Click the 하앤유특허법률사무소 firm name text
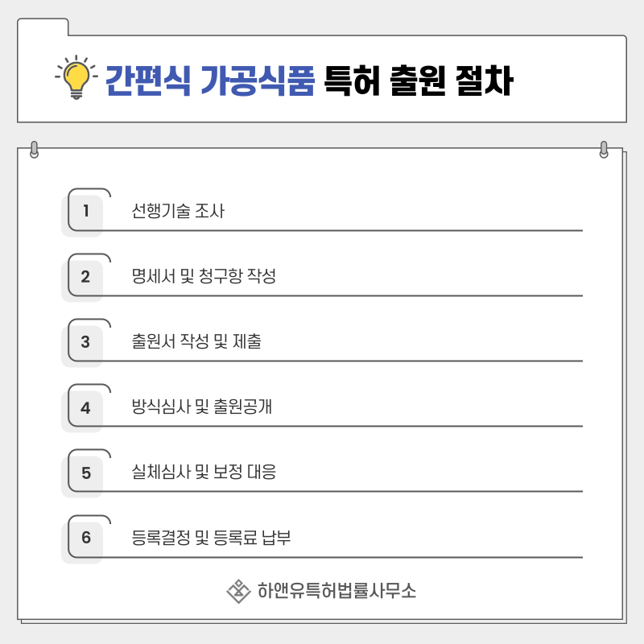Image resolution: width=644 pixels, height=644 pixels. (x=336, y=591)
